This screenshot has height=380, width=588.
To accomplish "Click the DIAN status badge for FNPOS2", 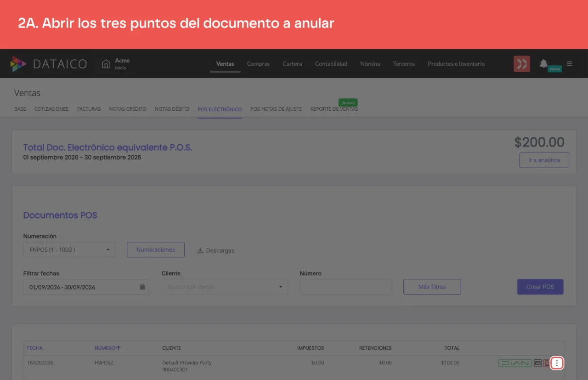I will pyautogui.click(x=515, y=363).
